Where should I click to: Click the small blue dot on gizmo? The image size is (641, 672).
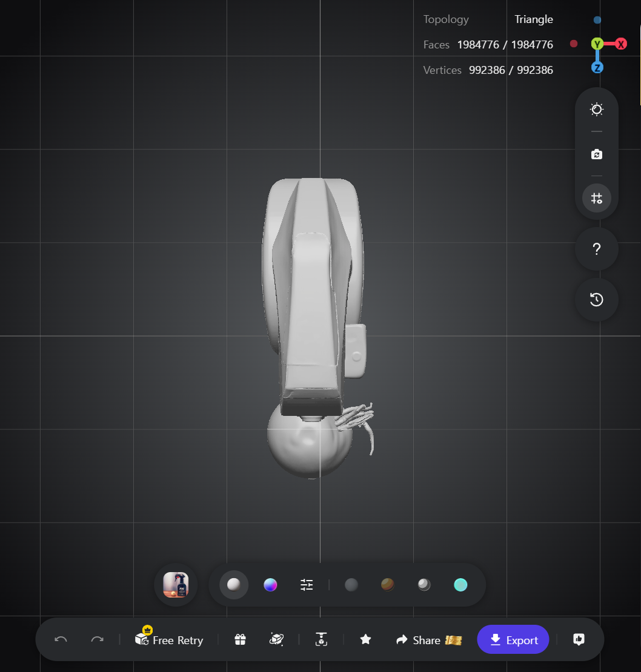[x=597, y=20]
